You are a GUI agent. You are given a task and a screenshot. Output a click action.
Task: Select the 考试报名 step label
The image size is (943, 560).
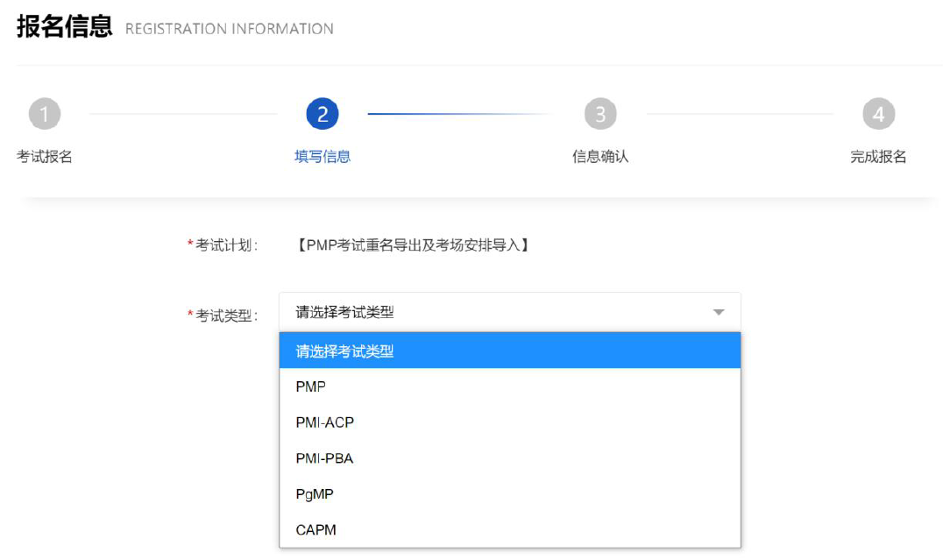click(45, 157)
